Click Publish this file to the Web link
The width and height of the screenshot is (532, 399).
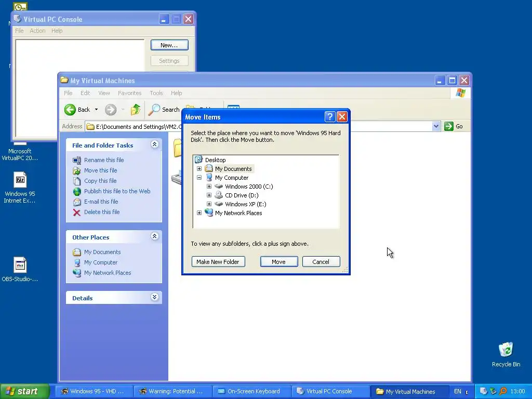point(117,191)
